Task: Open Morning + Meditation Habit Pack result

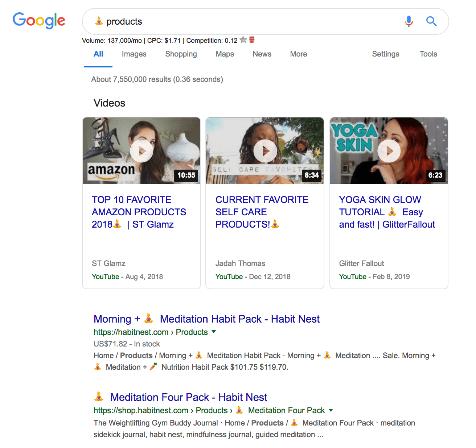Action: 206,319
